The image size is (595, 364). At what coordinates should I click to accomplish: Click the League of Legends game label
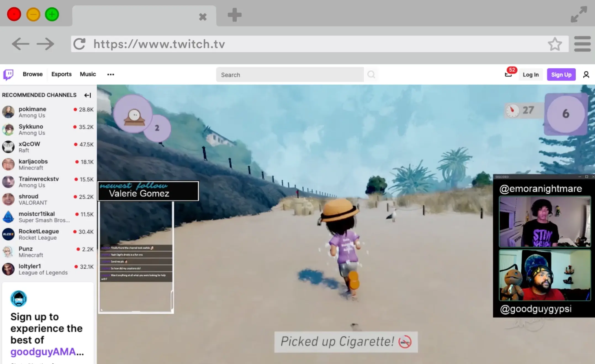[43, 273]
